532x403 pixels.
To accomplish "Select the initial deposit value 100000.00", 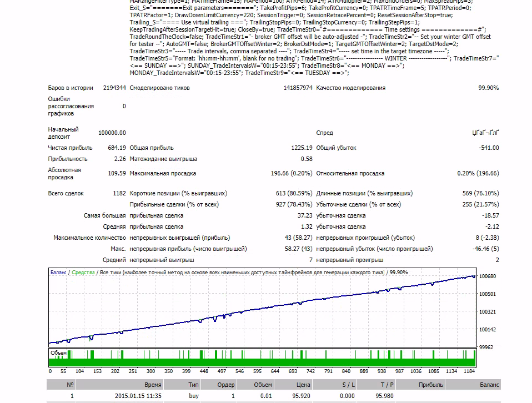I will (112, 133).
